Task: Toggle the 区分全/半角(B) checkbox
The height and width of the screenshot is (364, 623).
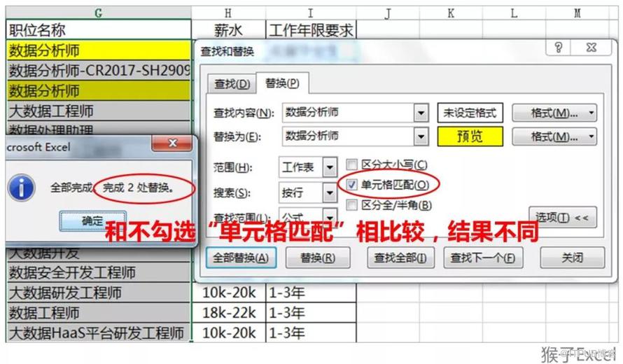Action: [x=351, y=205]
